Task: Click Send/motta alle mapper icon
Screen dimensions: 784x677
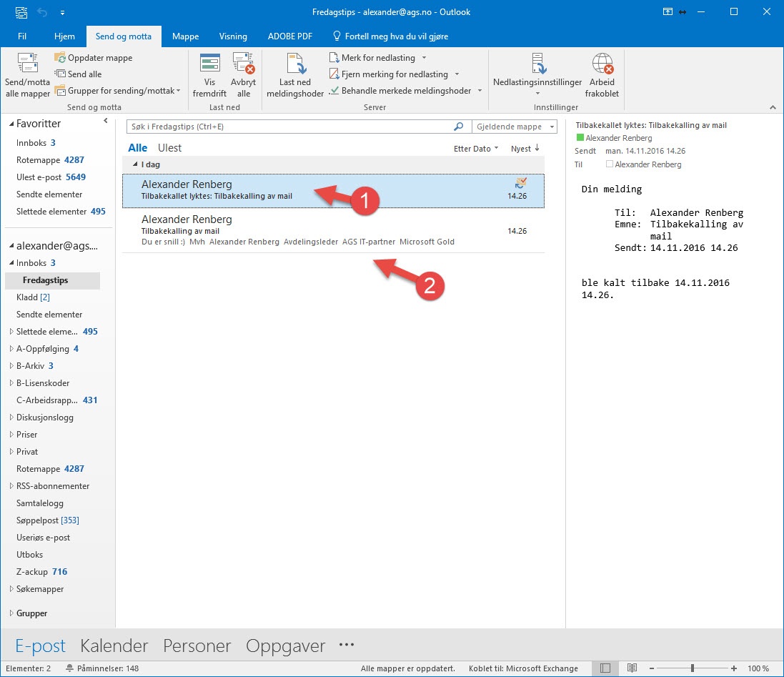Action: pos(27,64)
